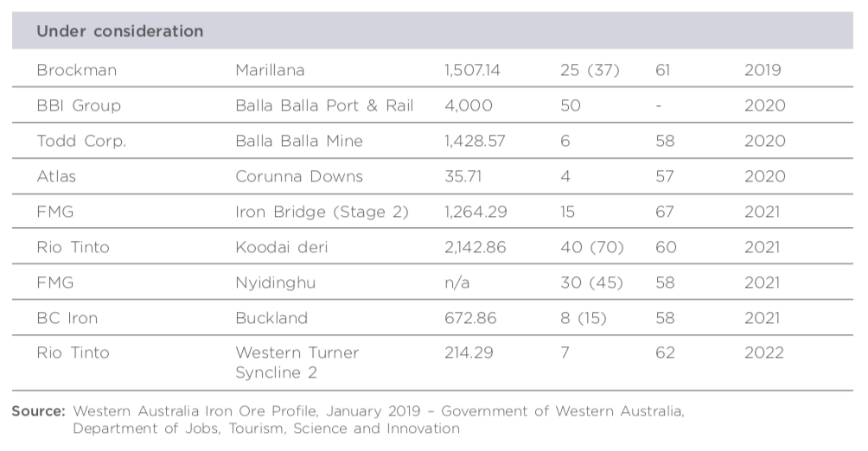Select the 1,264.29 cost value
The width and height of the screenshot is (868, 451).
point(475,212)
